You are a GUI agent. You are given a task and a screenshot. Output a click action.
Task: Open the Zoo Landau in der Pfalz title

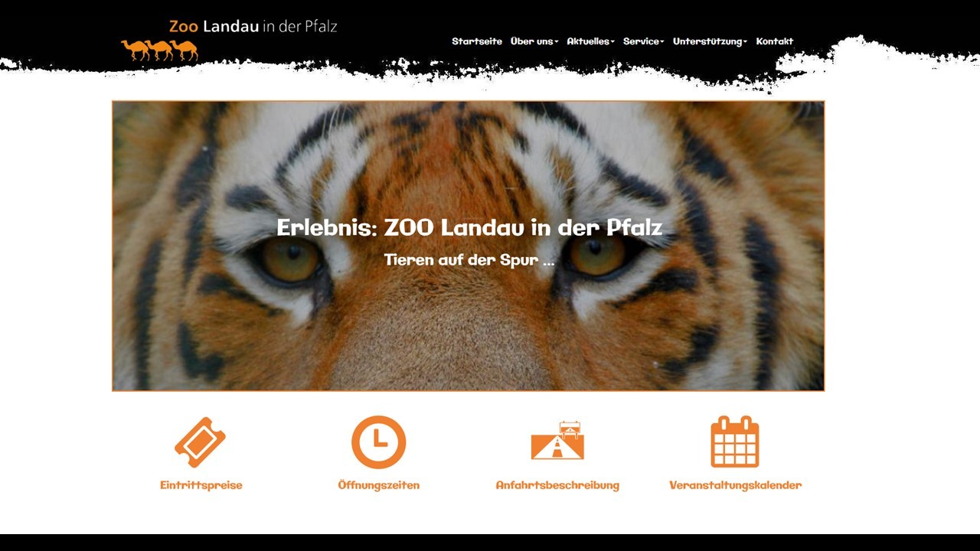click(x=253, y=26)
